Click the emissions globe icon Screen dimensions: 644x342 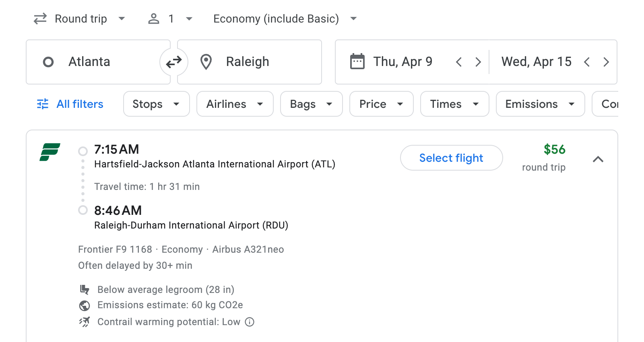coord(85,305)
